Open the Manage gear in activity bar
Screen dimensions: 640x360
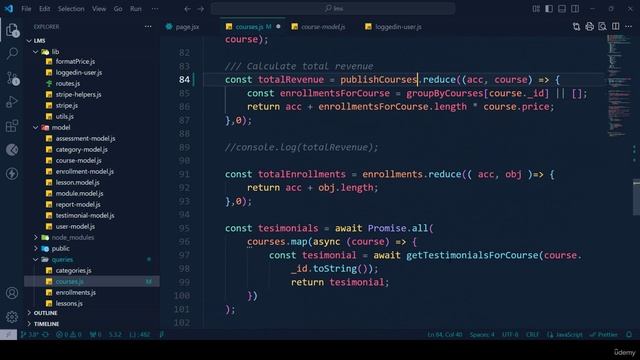[x=12, y=316]
